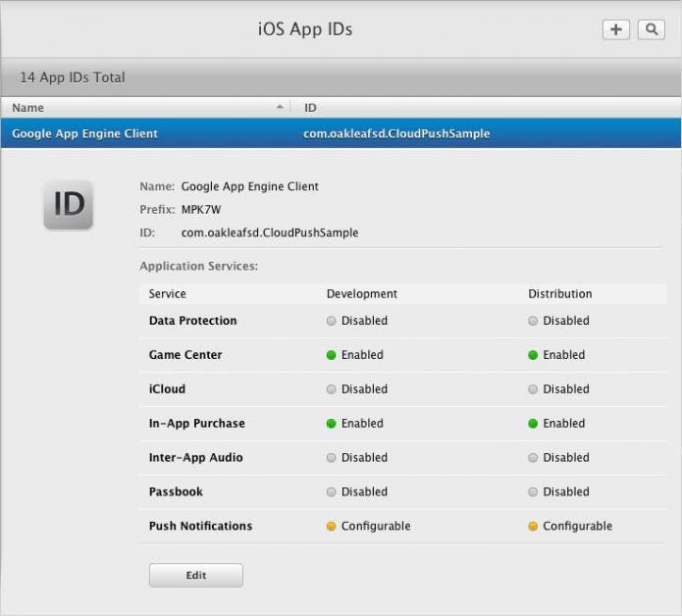Click Push Notifications Distribution orange dot
This screenshot has width=682, height=616.
pyautogui.click(x=533, y=527)
